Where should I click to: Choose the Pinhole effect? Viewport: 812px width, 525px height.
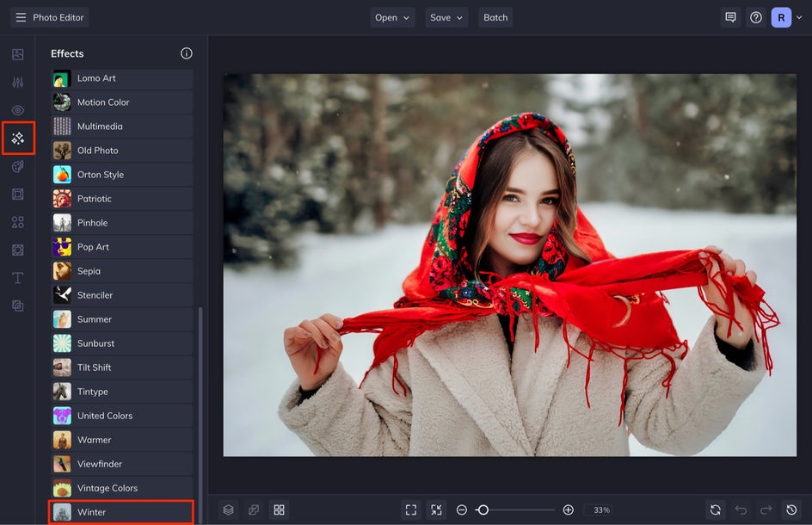122,223
